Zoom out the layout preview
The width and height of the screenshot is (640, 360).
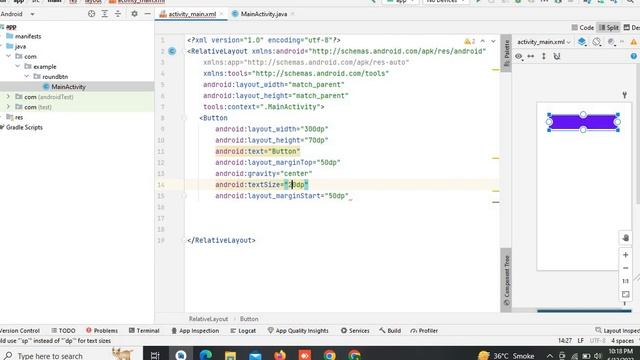[625, 268]
